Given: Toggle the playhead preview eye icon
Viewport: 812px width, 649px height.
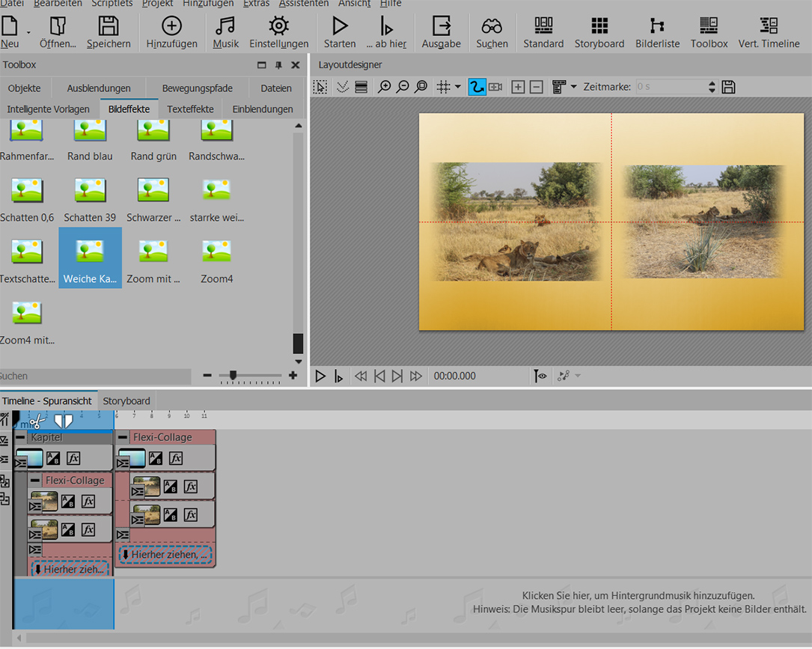Looking at the screenshot, I should pos(540,376).
